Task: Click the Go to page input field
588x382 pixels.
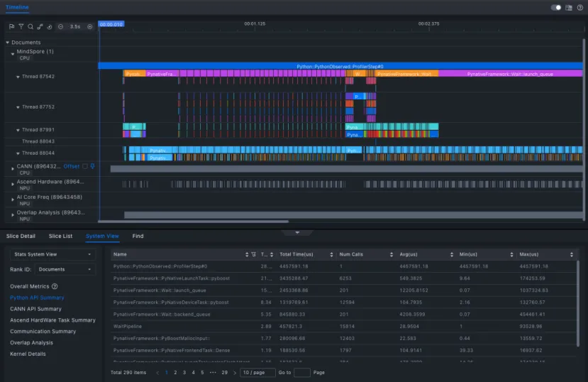Action: click(301, 372)
